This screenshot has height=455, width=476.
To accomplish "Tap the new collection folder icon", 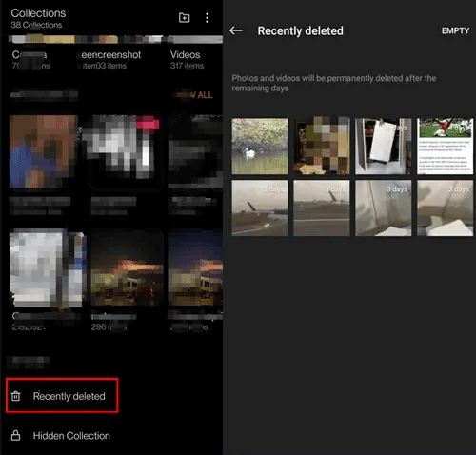I will (184, 17).
